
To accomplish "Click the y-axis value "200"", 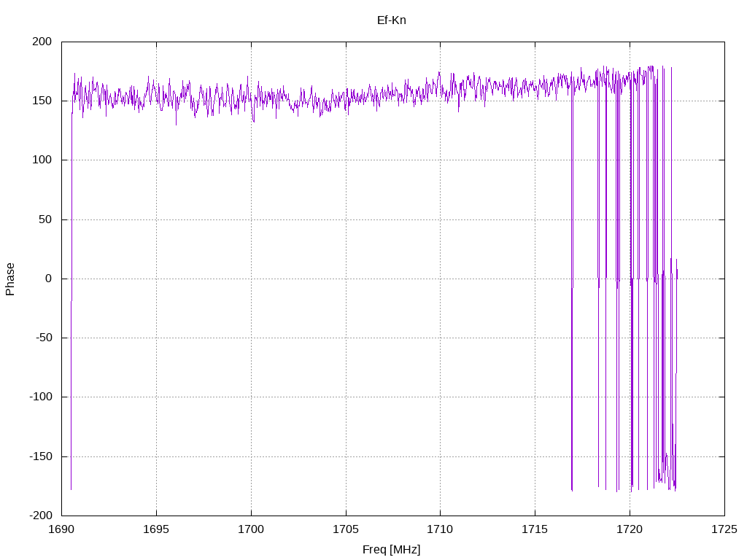I will click(42, 42).
